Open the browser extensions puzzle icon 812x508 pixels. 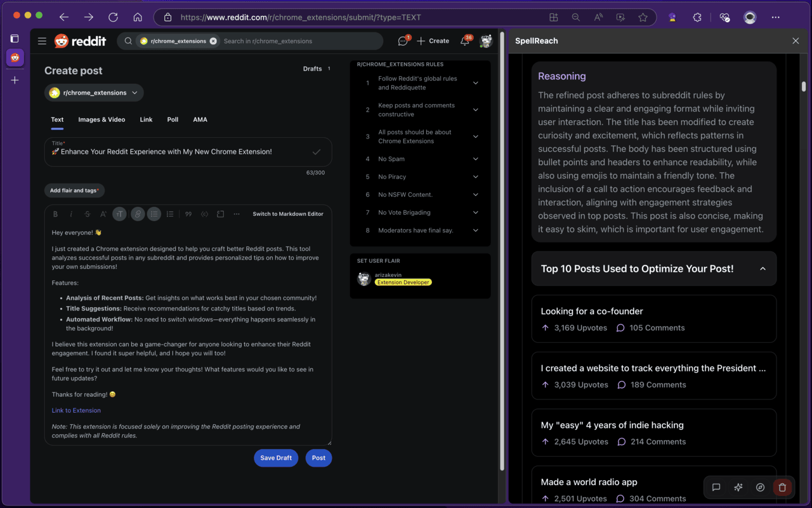coord(697,18)
